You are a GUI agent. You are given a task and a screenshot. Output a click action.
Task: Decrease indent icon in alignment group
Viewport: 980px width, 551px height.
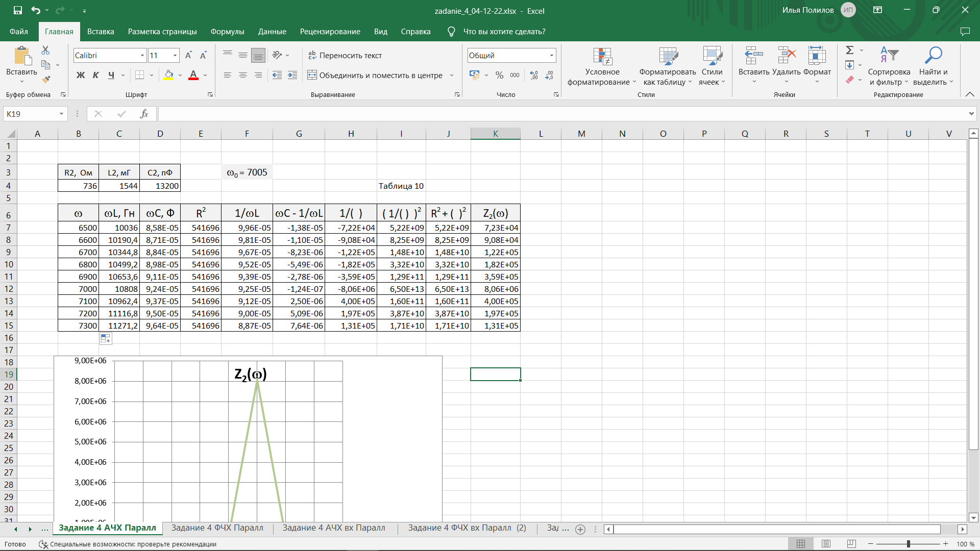[x=277, y=75]
